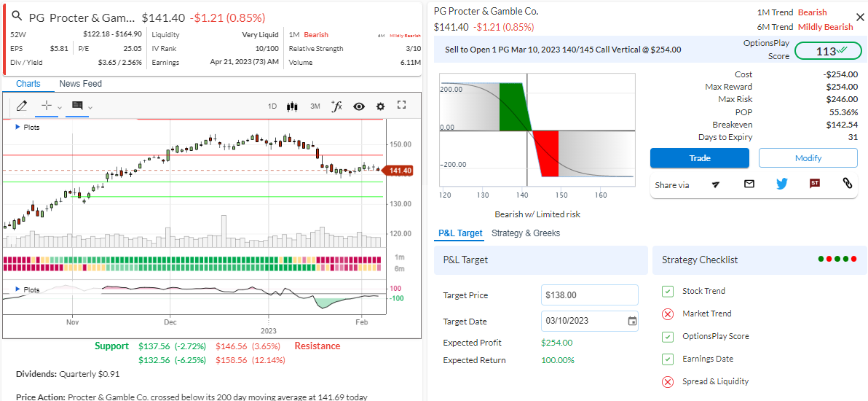Expand the Plots triangle in price chart
The height and width of the screenshot is (401, 868).
[17, 127]
